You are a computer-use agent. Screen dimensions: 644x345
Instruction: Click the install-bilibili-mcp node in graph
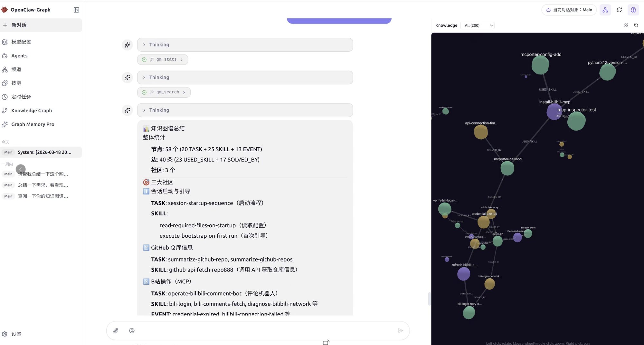[554, 112]
